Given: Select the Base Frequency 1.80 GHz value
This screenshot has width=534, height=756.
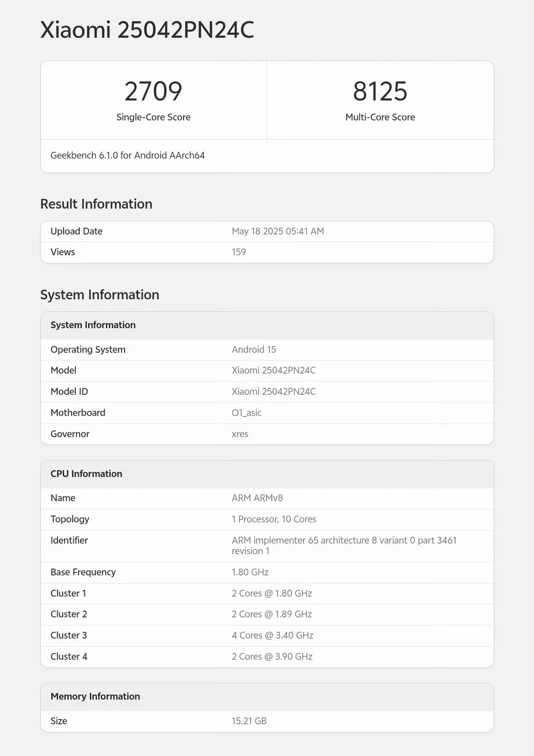Looking at the screenshot, I should 250,572.
